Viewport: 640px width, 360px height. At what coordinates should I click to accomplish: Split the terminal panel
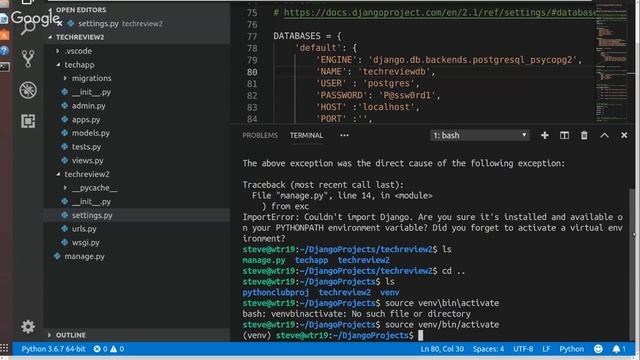564,135
